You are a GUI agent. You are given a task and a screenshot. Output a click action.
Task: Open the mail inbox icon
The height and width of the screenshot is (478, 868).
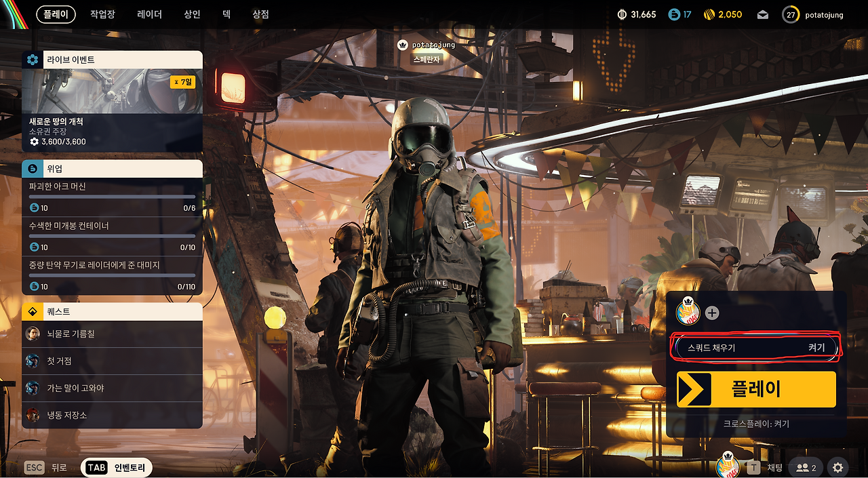pyautogui.click(x=763, y=14)
